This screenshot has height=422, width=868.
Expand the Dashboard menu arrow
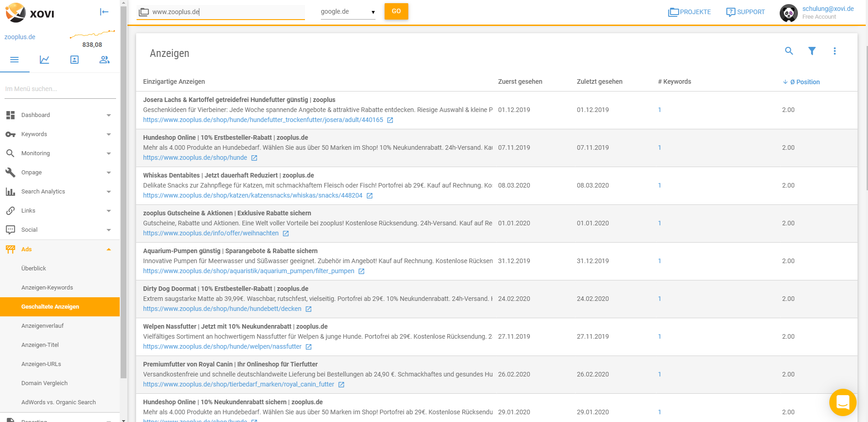[109, 115]
